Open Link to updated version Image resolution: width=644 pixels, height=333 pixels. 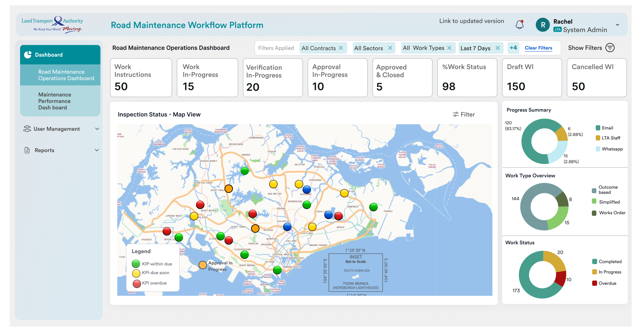point(471,21)
